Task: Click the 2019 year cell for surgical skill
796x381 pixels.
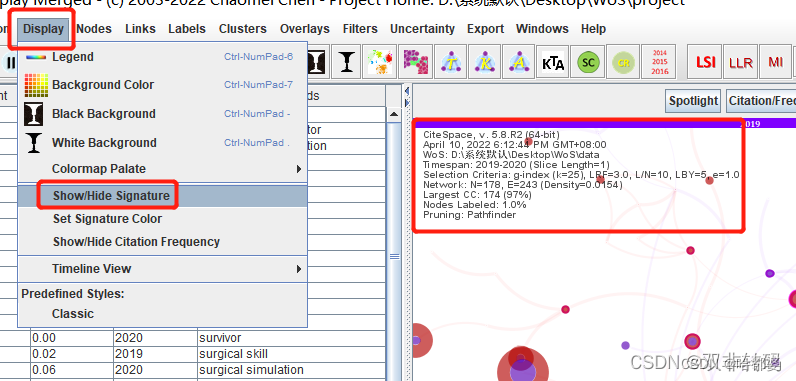Action: pos(155,354)
